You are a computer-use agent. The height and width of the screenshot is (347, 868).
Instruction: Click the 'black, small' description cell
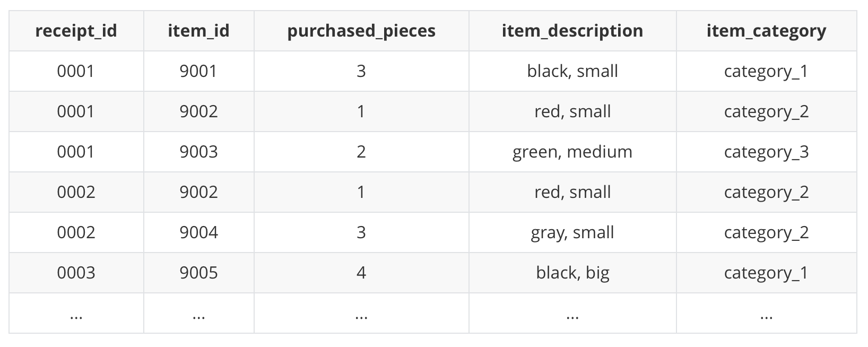click(x=572, y=71)
